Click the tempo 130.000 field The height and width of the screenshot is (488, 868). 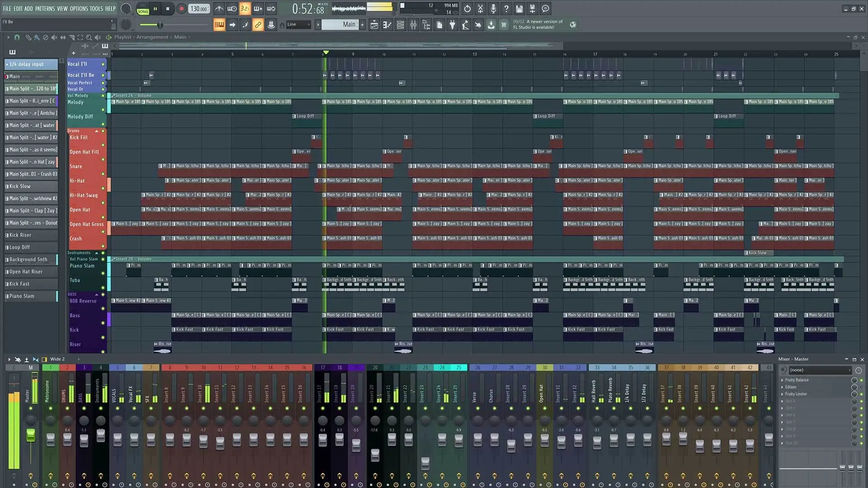tap(199, 9)
